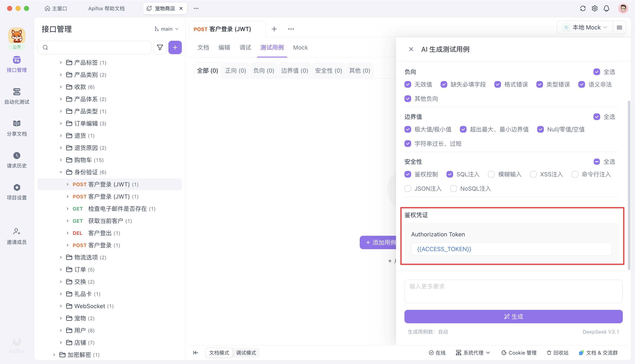
Task: Click the 邀请成员 sidebar icon
Action: point(17,236)
